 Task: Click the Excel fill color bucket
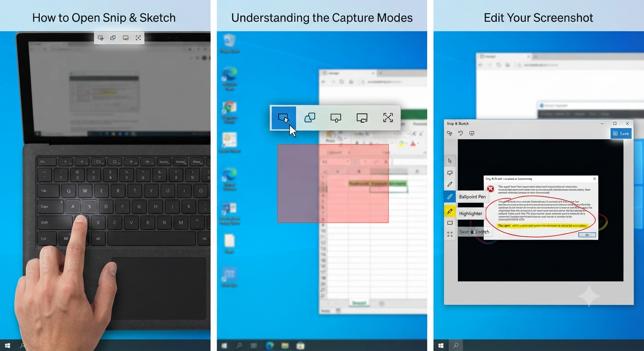(402, 144)
